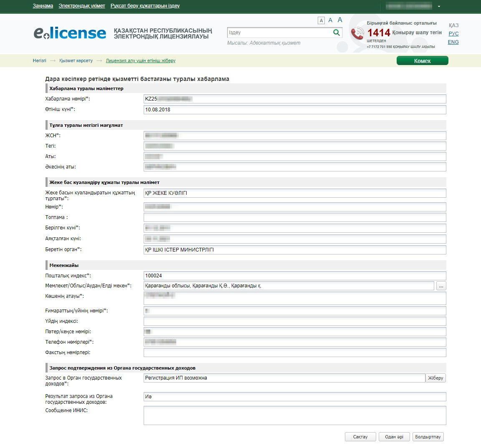This screenshot has width=481, height=448.
Task: Click the Мемлекет/Облыс/Аудан/Елді мекен field
Action: click(x=289, y=286)
